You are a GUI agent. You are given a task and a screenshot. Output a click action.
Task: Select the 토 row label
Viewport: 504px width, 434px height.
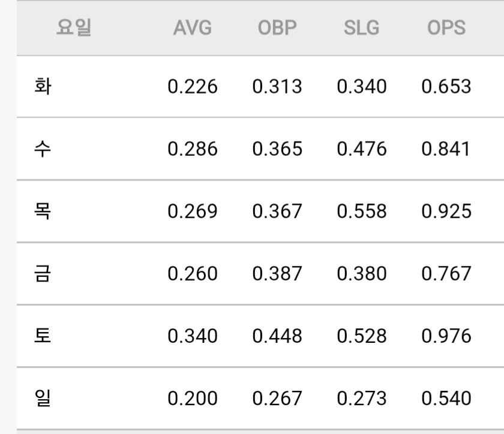(43, 336)
